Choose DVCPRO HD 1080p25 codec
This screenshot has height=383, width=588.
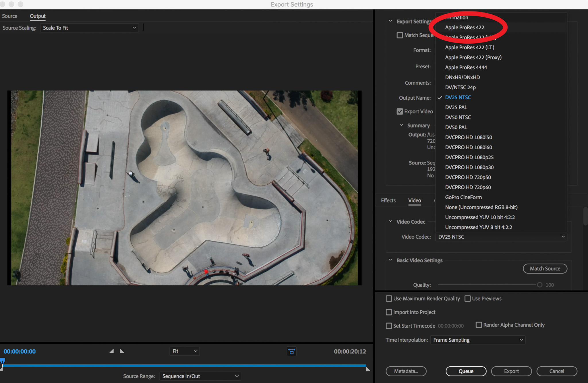(501, 157)
